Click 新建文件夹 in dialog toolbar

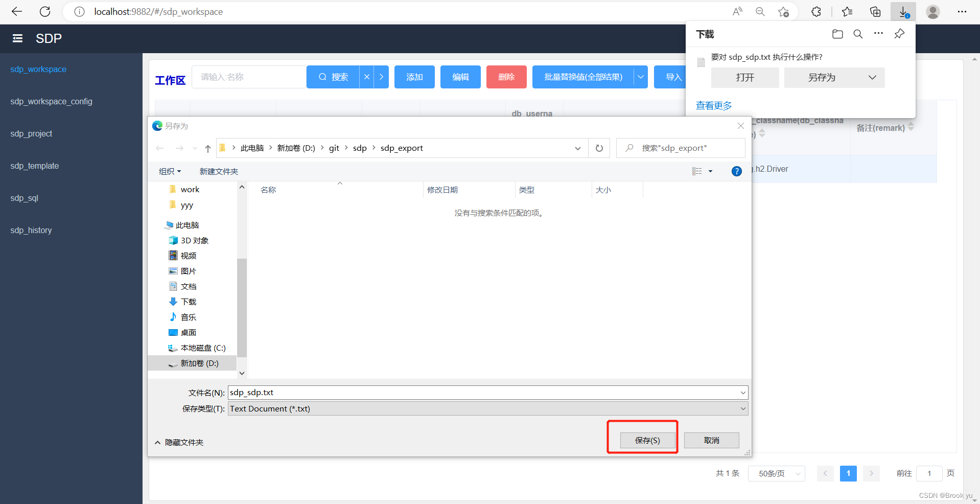pyautogui.click(x=219, y=171)
